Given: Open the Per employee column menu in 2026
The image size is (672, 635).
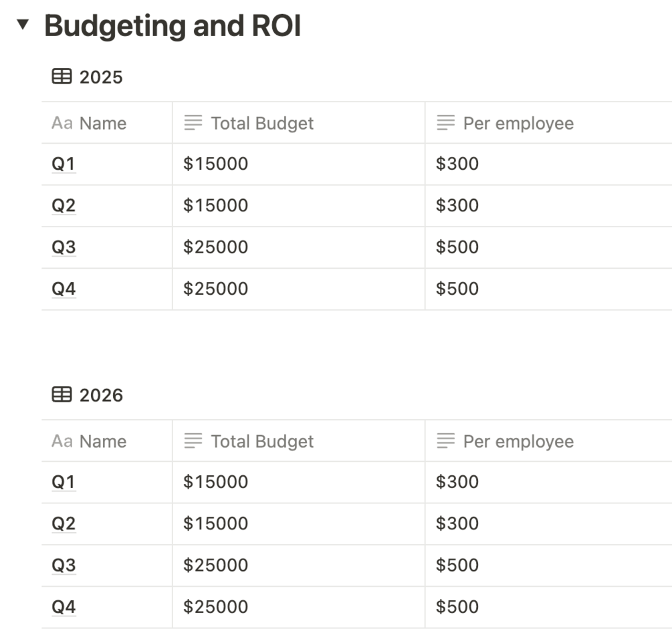Looking at the screenshot, I should [518, 441].
